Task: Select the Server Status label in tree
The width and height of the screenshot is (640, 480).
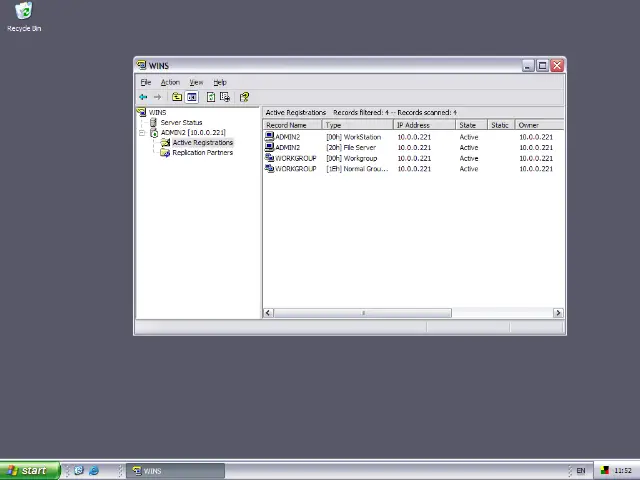Action: pos(181,122)
